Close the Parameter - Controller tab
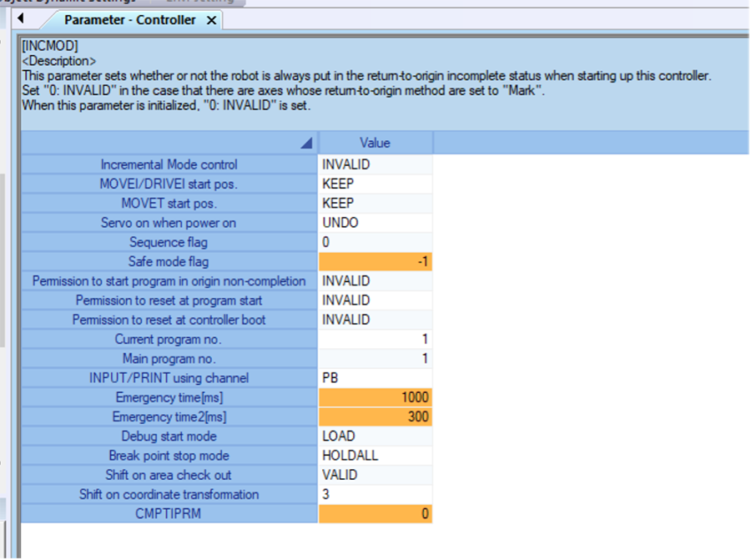This screenshot has height=560, width=751. click(x=212, y=20)
